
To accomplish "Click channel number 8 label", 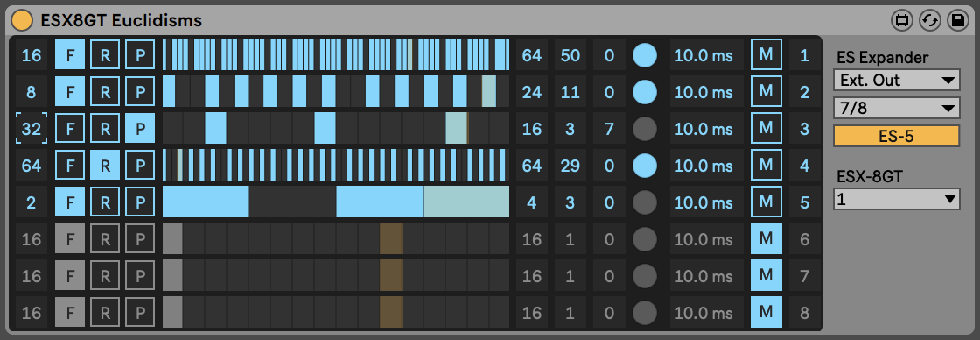I will click(x=804, y=312).
